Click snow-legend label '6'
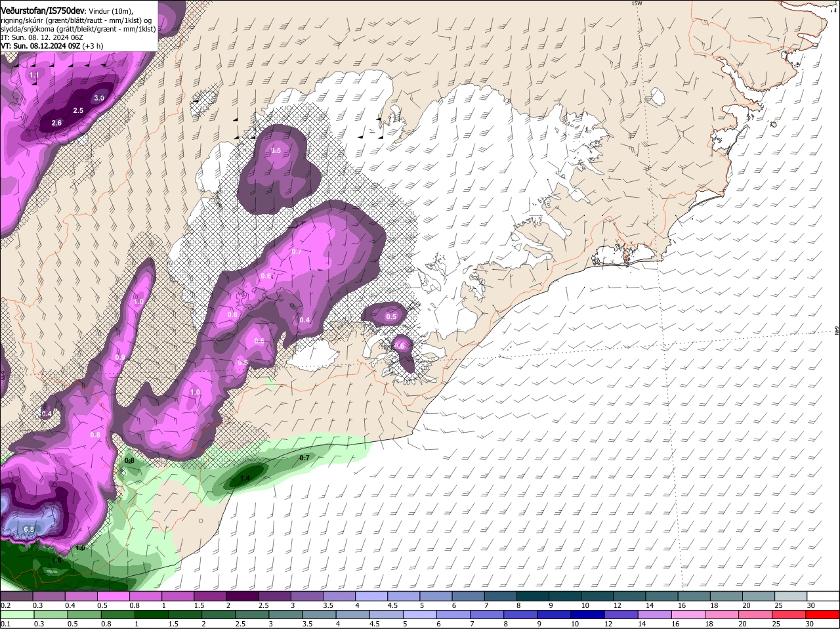Screen dimensions: 840x629 [x=454, y=605]
